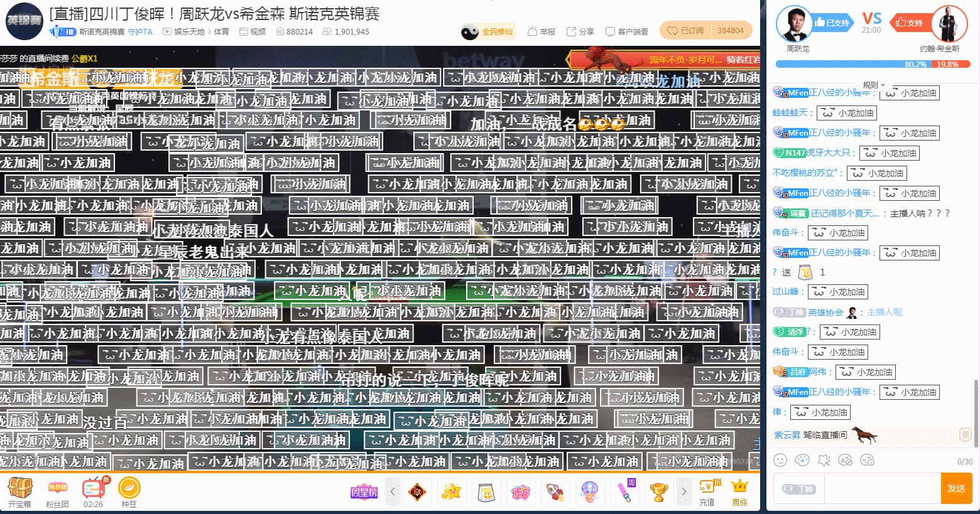Open the 周星榜 weekly star tab
Screen dimensions: 980x514
click(363, 492)
